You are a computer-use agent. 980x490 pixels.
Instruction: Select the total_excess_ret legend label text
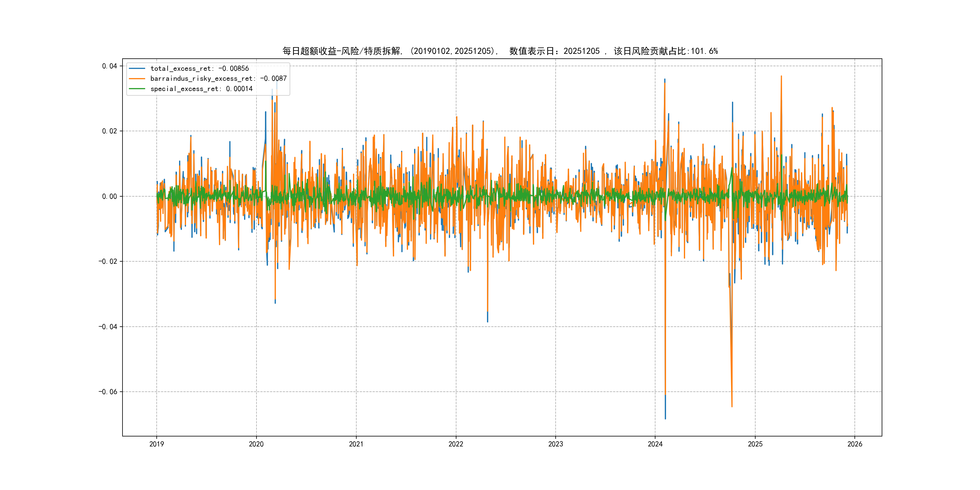coord(199,68)
